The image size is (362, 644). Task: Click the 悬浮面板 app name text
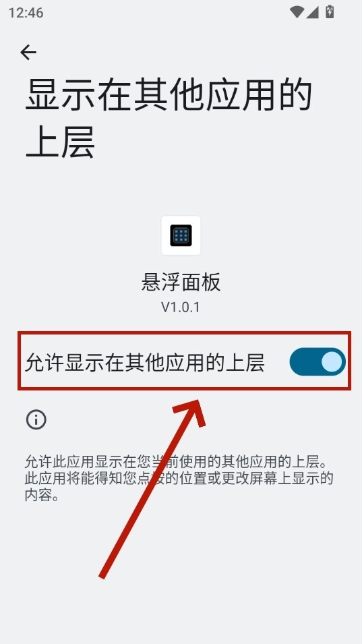(181, 282)
